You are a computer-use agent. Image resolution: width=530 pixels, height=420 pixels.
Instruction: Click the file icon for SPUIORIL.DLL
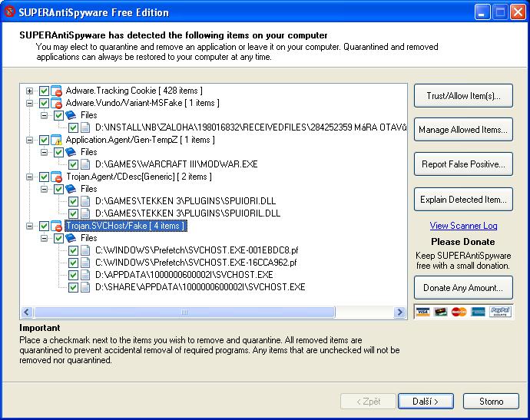(85, 213)
